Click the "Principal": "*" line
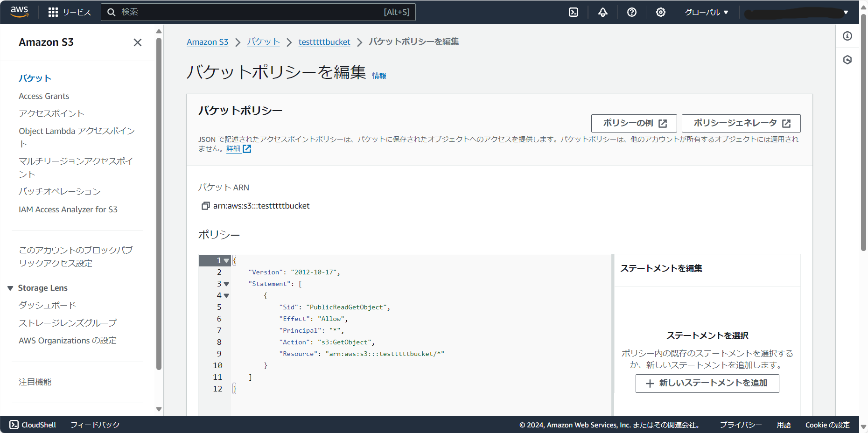Screen dimensions: 868x433 click(312, 331)
